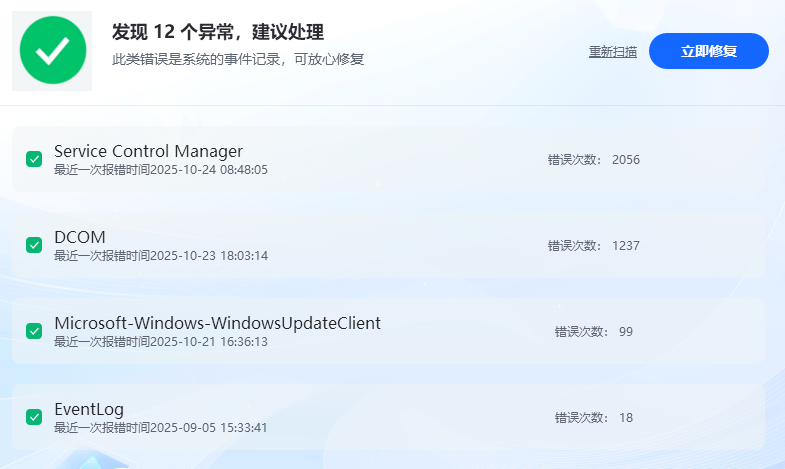The image size is (785, 469).
Task: Click the 2025-10-21 16:36:13 timestamp
Action: coord(208,342)
